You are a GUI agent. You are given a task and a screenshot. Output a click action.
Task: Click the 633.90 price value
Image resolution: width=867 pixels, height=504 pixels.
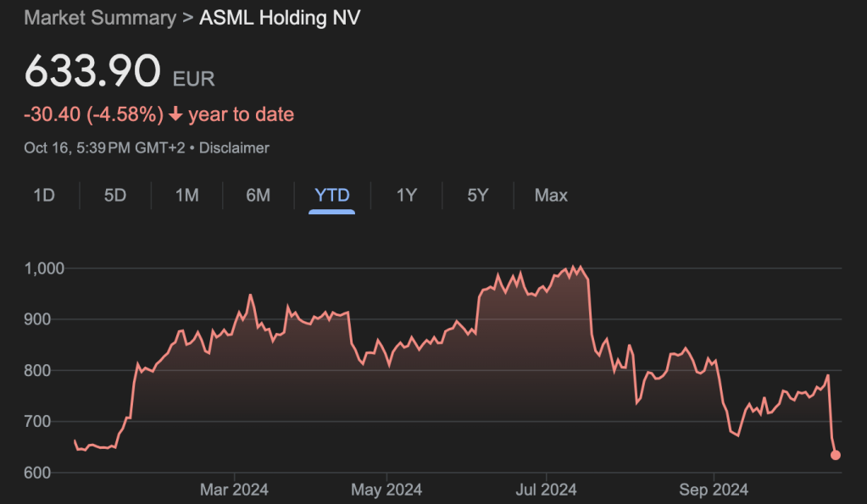click(92, 71)
